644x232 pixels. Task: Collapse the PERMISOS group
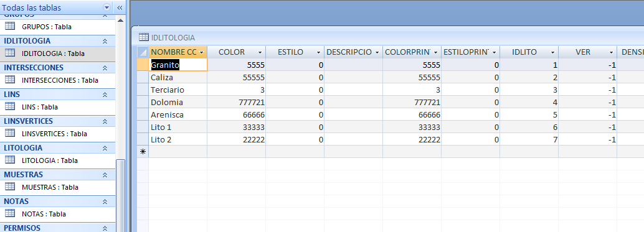105,228
